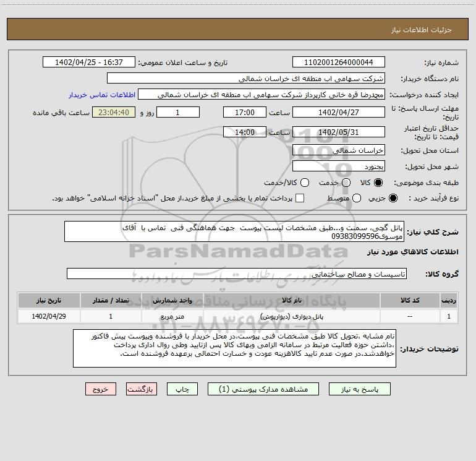476x461 pixels.
Task: Click the تعداد / مقدار column header
Action: [111, 301]
